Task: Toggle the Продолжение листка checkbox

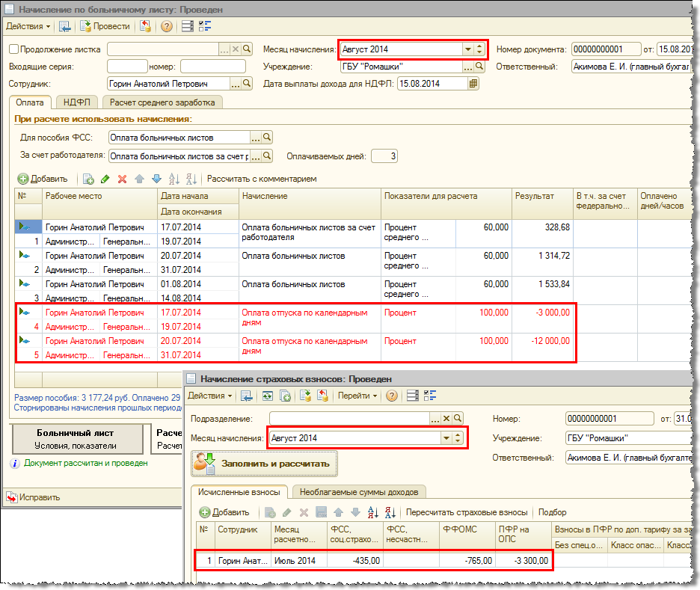Action: pos(13,49)
